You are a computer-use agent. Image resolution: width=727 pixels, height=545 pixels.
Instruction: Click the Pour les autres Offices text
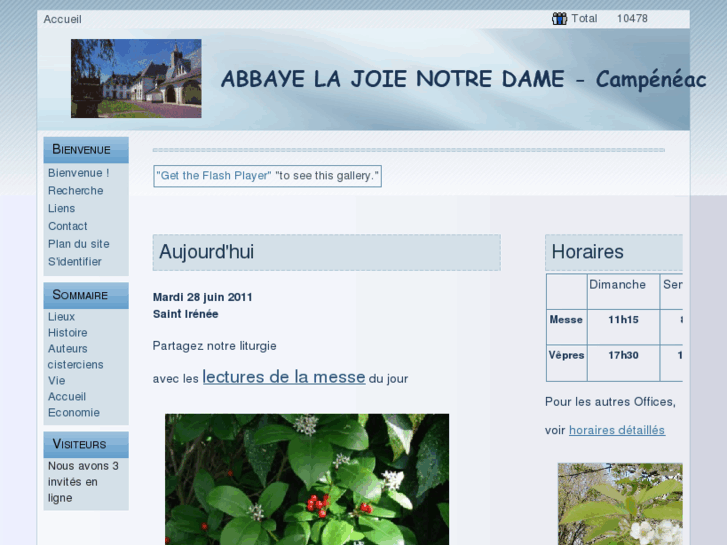pos(610,402)
